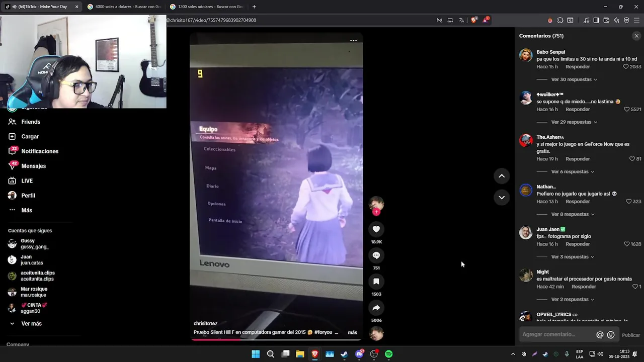
Task: Switch to 4000 soles a dolares tab
Action: [124, 7]
